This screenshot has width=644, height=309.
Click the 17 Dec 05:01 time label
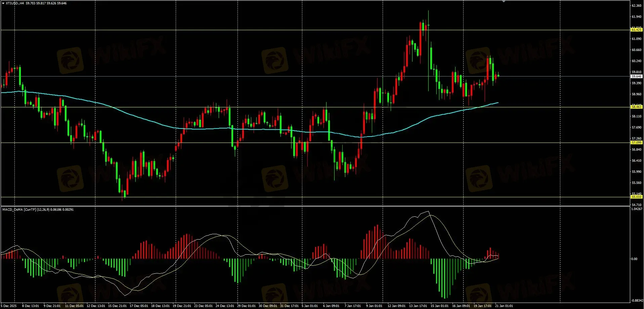(x=139, y=306)
